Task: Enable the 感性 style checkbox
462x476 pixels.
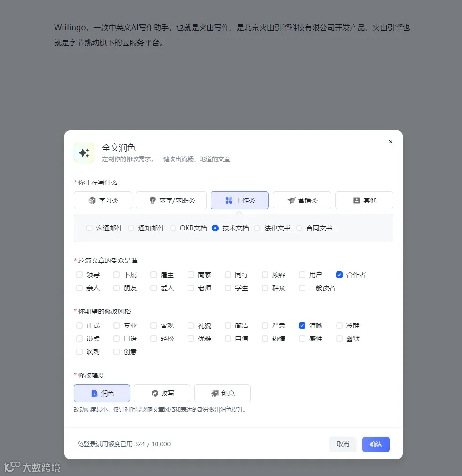Action: (302, 339)
